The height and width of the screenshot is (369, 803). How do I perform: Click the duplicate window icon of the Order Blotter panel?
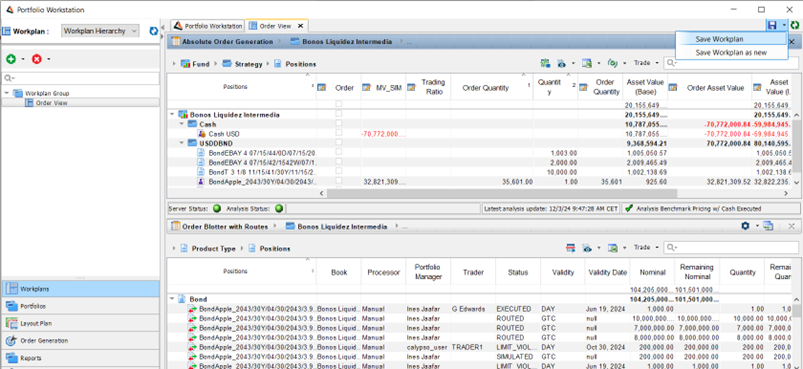[x=768, y=226]
